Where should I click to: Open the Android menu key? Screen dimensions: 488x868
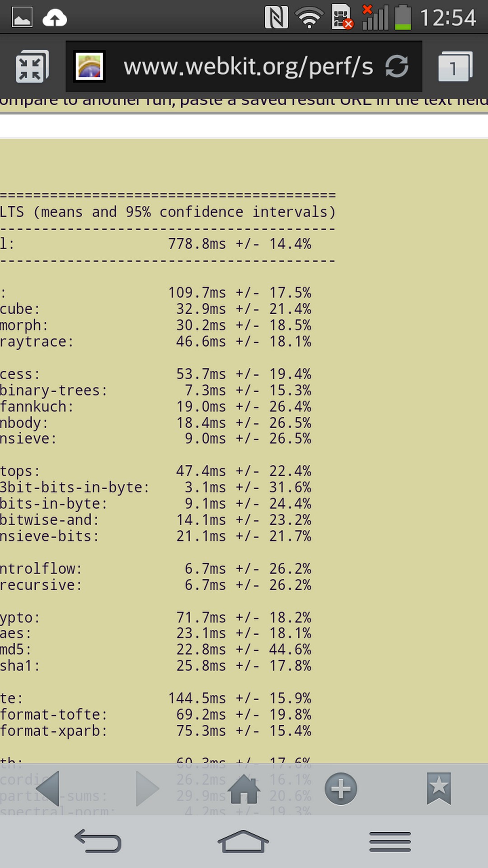[x=389, y=842]
